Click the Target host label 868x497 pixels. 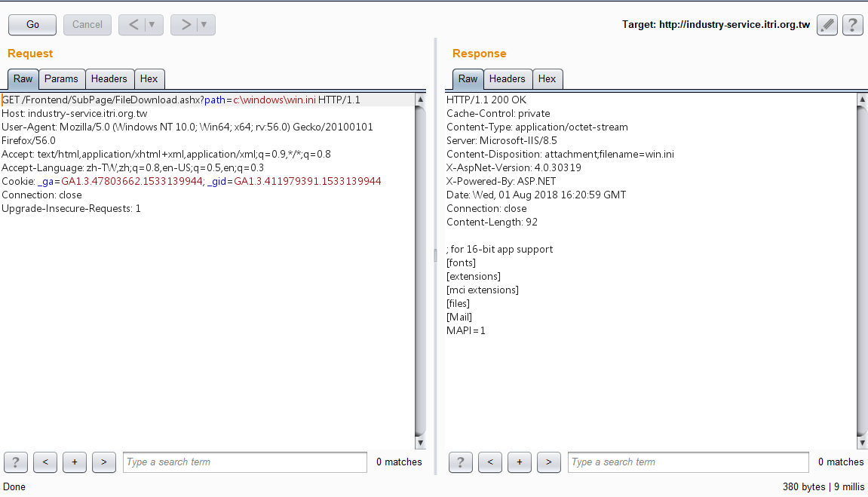click(x=716, y=24)
